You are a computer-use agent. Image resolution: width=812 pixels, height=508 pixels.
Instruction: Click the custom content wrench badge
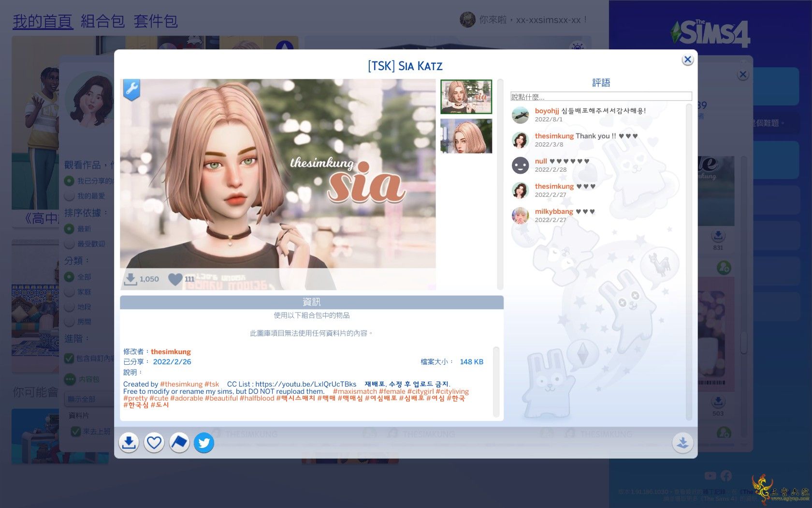point(131,90)
